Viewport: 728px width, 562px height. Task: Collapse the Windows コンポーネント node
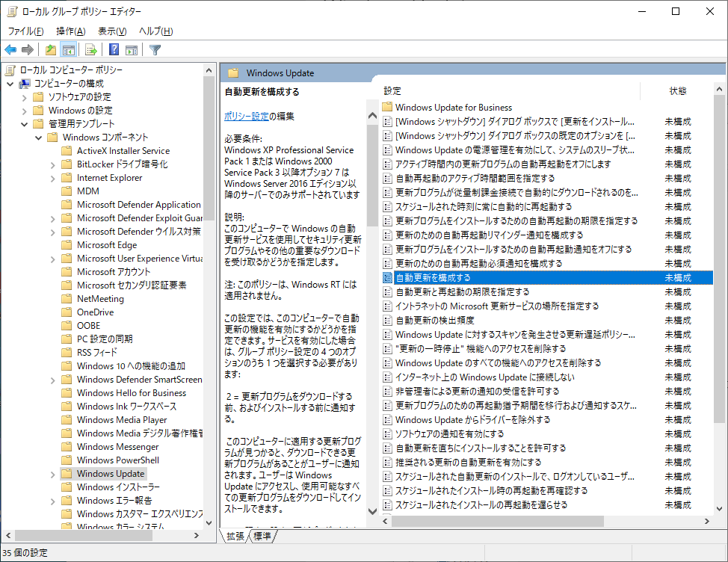click(x=39, y=138)
